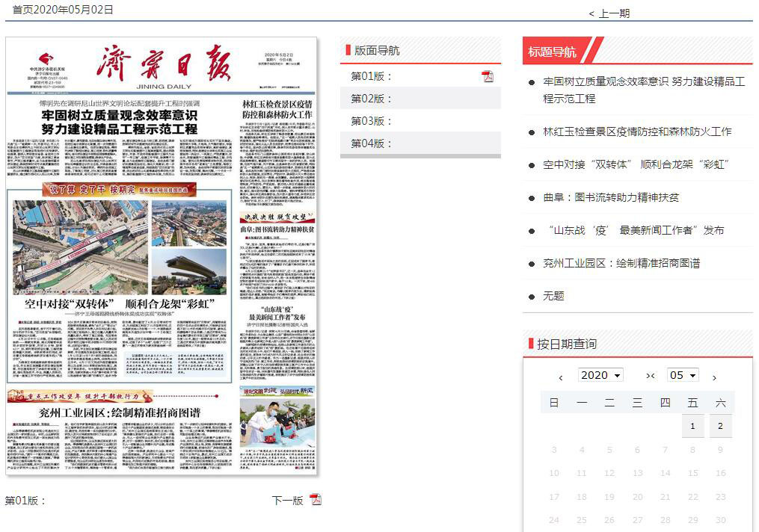The height and width of the screenshot is (532, 759).
Task: Click the bridge aerial photo on front page
Action: point(80,247)
